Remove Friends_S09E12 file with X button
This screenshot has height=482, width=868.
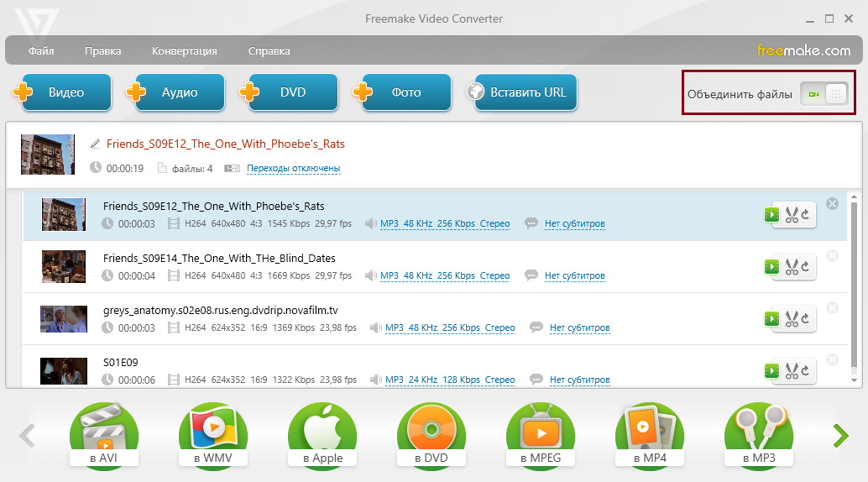832,203
